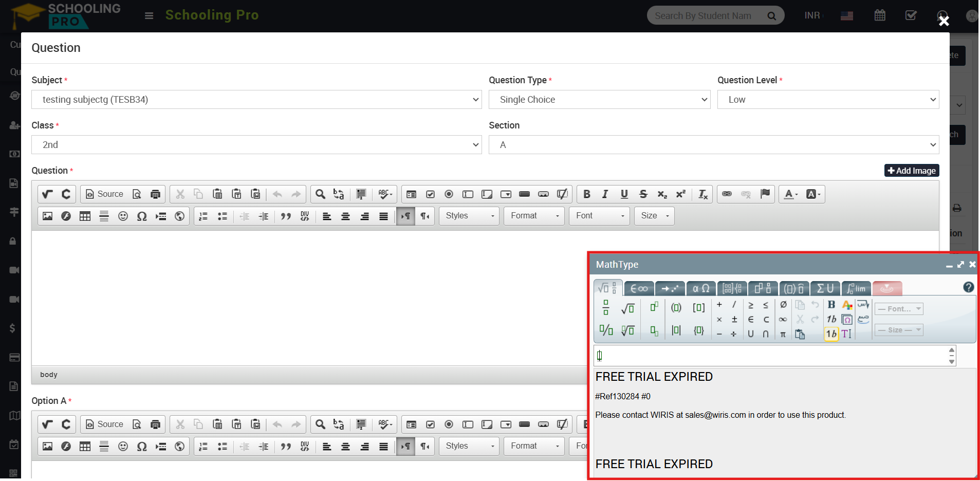980x481 pixels.
Task: Insert the plus-minus sign in MathType
Action: pos(734,320)
